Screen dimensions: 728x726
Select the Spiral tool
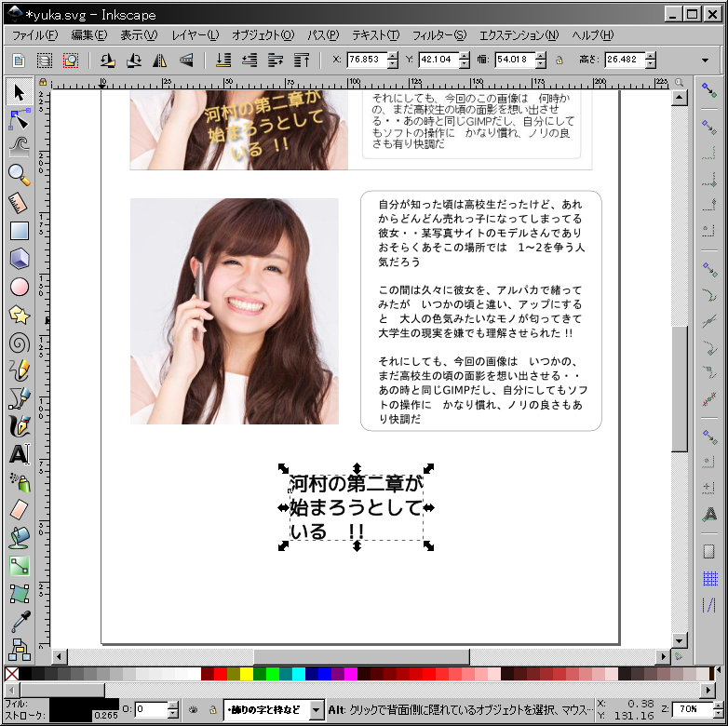coord(19,343)
